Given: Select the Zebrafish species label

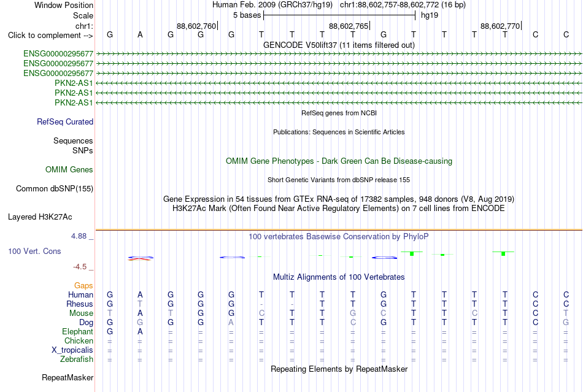Looking at the screenshot, I should [77, 359].
